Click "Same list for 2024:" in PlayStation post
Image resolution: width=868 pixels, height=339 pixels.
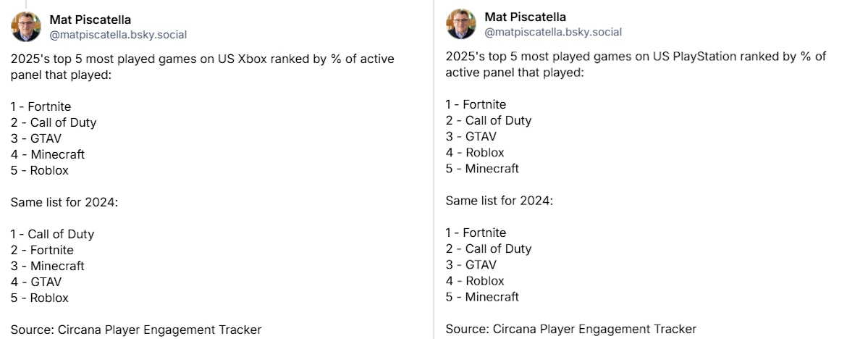tap(499, 200)
